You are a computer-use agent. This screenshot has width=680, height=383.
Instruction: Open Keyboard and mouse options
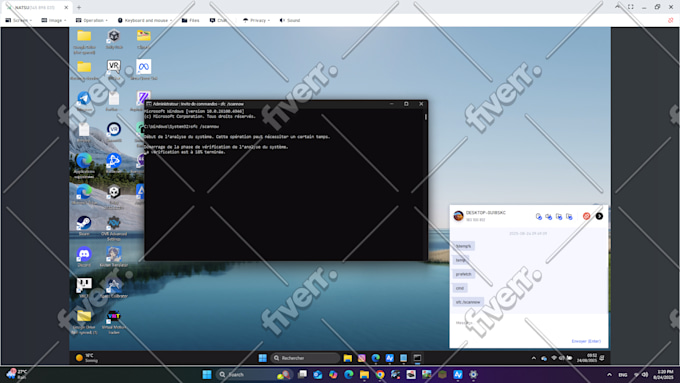145,20
